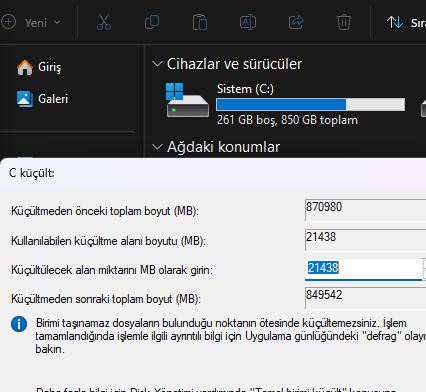Image resolution: width=426 pixels, height=392 pixels.
Task: Click the Yeni plus icon
Action: coord(8,22)
